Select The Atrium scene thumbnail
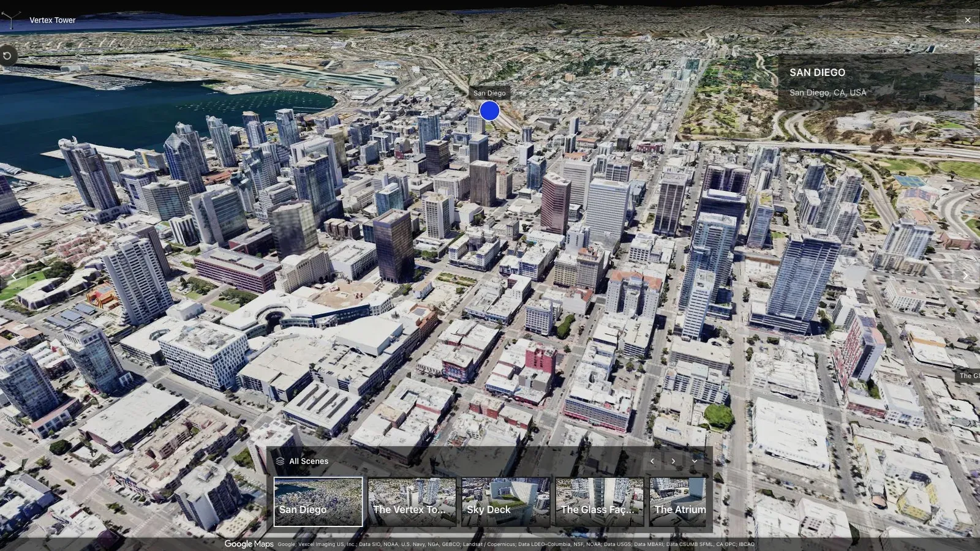Screen dimensions: 980x551 (x=677, y=502)
